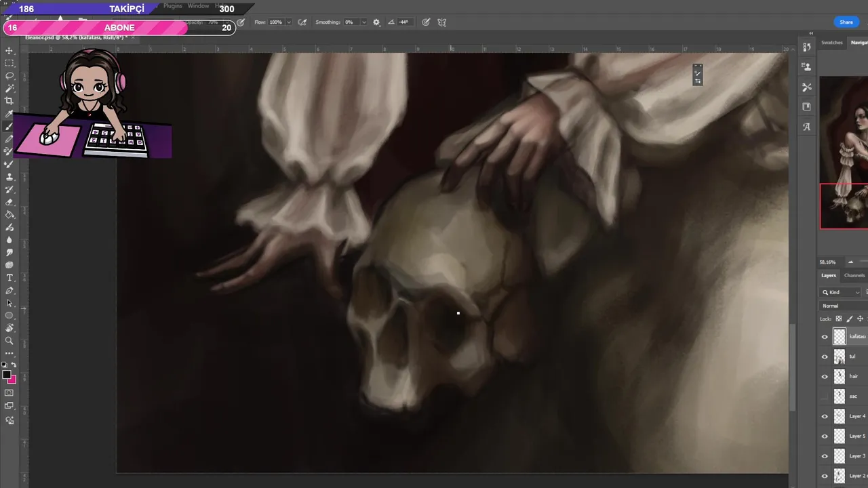Select the Paint Bucket tool
Screen dimensions: 868x488
pos(9,215)
